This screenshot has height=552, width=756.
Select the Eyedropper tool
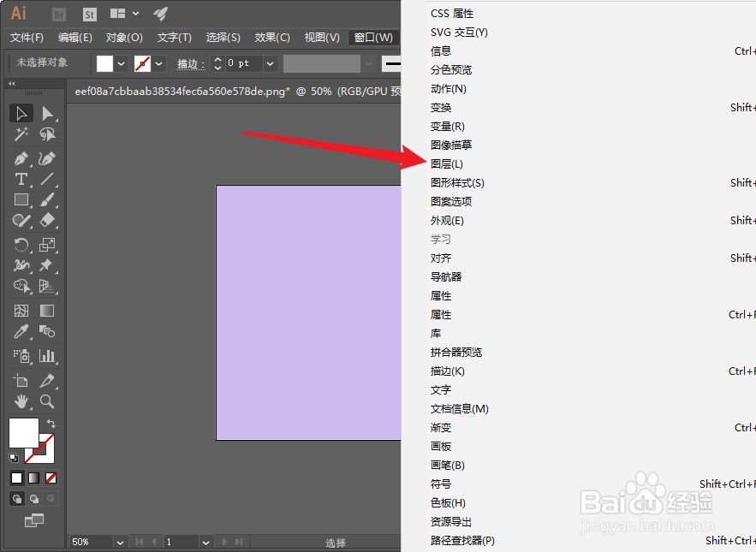click(x=21, y=331)
